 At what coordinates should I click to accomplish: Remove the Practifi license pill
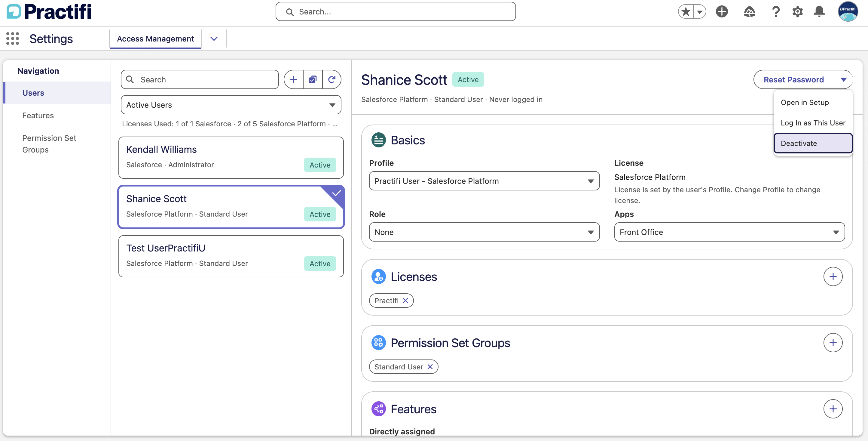[405, 301]
